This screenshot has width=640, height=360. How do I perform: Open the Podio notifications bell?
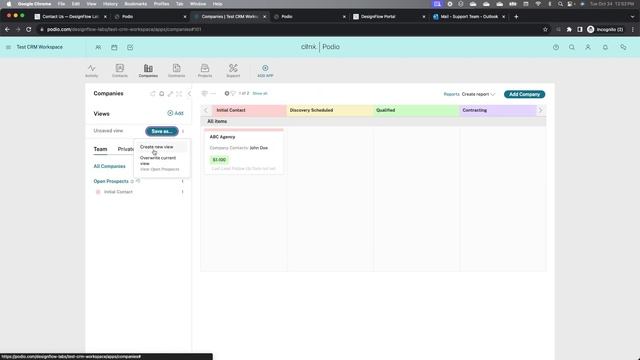pyautogui.click(x=605, y=47)
